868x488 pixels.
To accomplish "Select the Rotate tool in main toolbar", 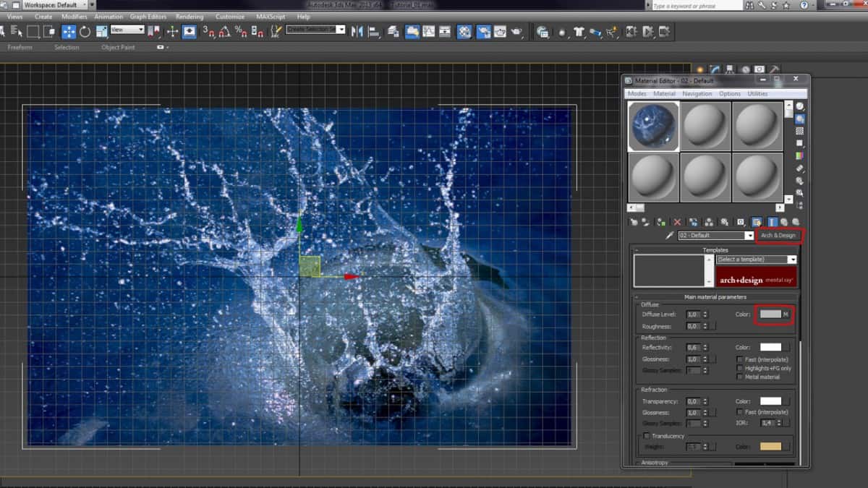I will click(85, 31).
